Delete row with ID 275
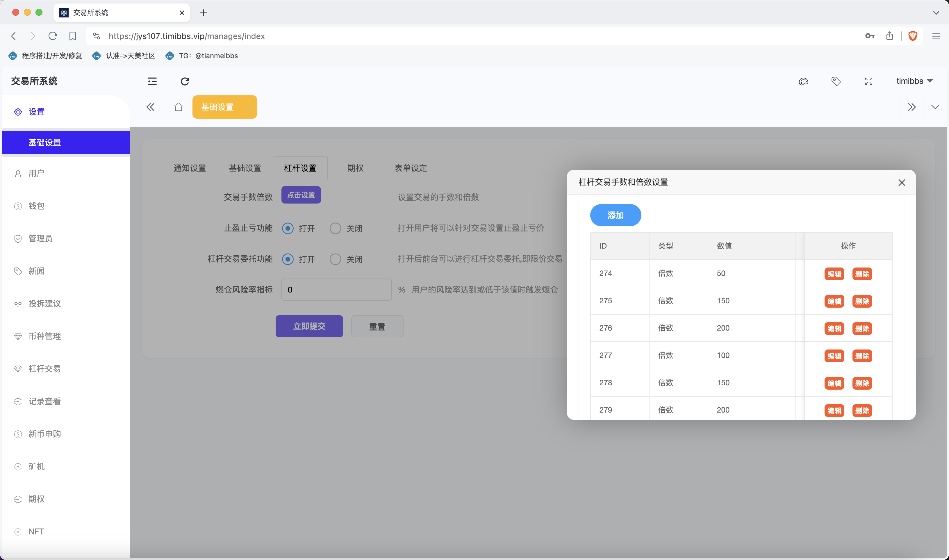Image resolution: width=949 pixels, height=560 pixels. click(862, 301)
